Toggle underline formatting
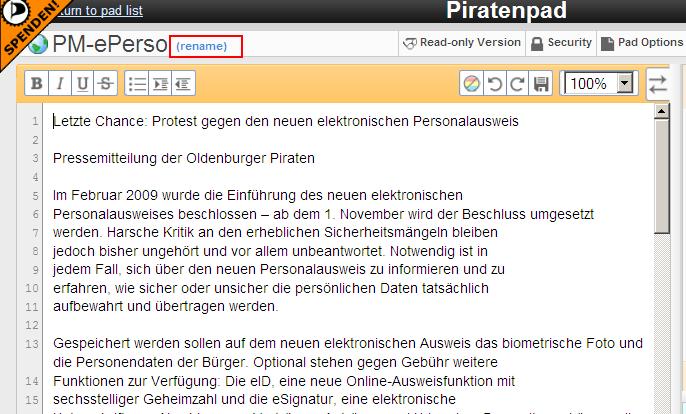686x414 pixels. pos(82,83)
